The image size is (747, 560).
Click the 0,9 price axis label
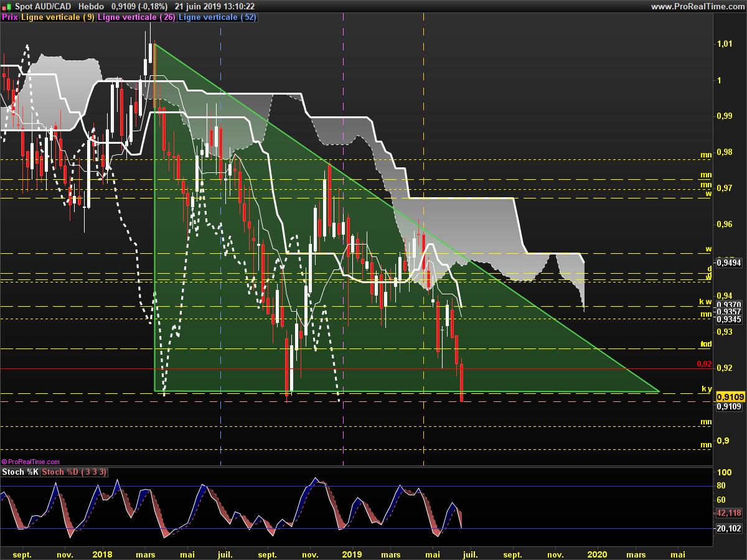pos(722,441)
